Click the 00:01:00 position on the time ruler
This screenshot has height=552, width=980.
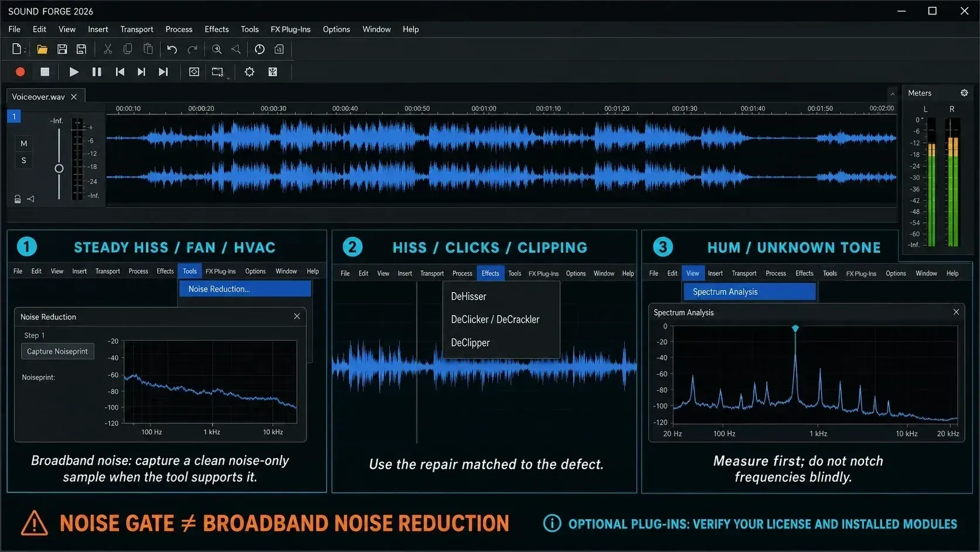(484, 109)
